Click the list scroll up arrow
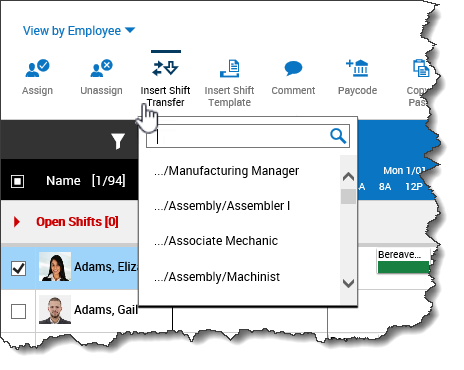Image resolution: width=464 pixels, height=370 pixels. (x=348, y=177)
